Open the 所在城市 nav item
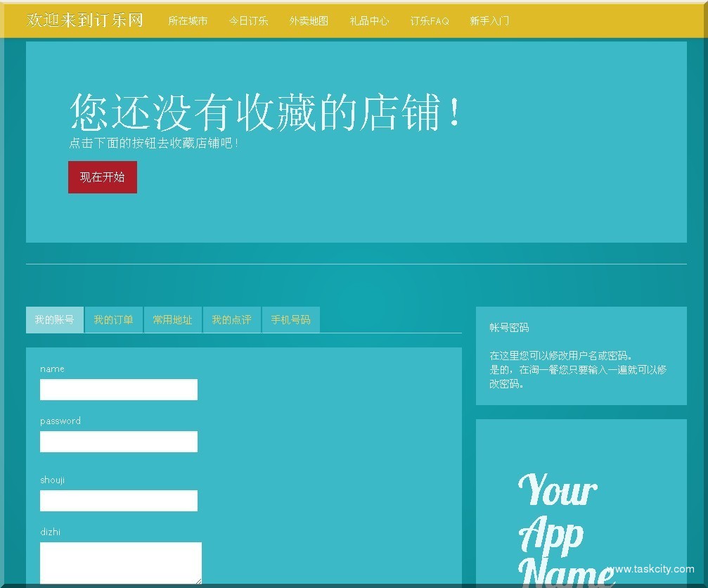Image resolution: width=708 pixels, height=588 pixels. point(188,21)
